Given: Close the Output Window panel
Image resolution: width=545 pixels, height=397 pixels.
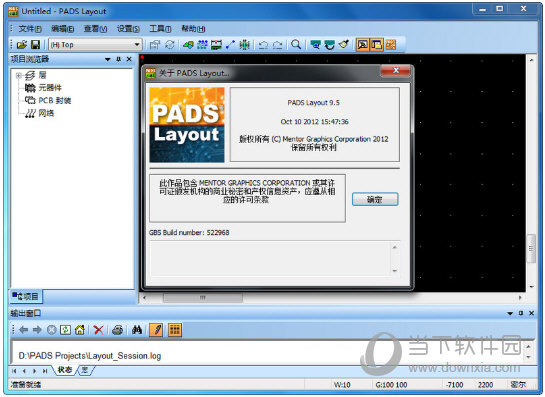Looking at the screenshot, I should pyautogui.click(x=531, y=313).
